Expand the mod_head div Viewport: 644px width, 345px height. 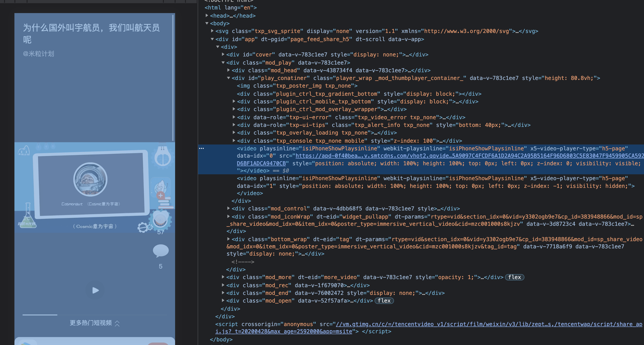[229, 70]
